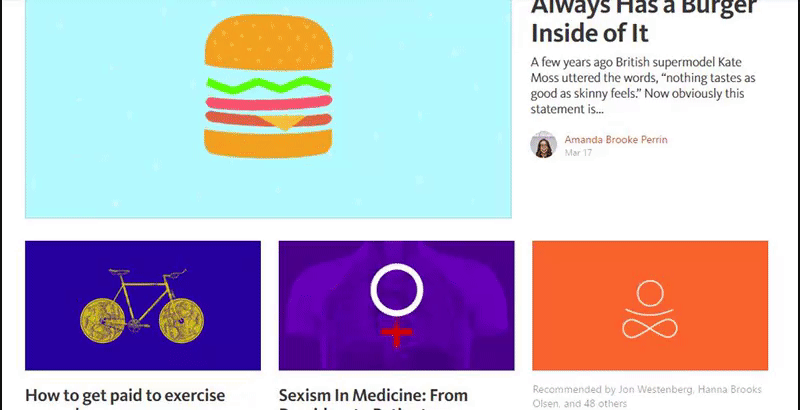Click the red cross of the female symbol
Screen dimensions: 800x410
pos(396,332)
